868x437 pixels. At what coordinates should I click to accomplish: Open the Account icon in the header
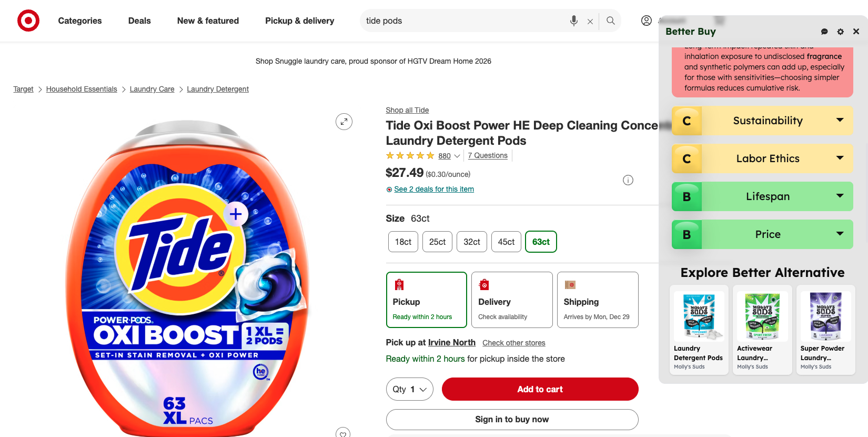tap(646, 21)
